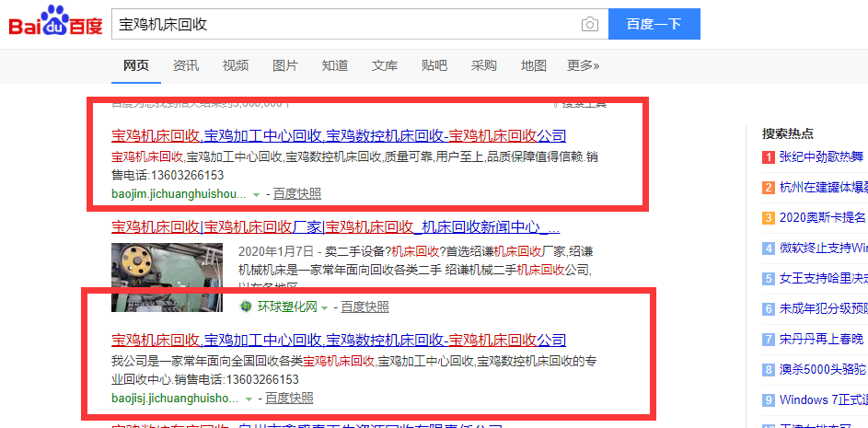Click the search input containing 宝鸡机床回收
The image size is (868, 428).
(345, 24)
